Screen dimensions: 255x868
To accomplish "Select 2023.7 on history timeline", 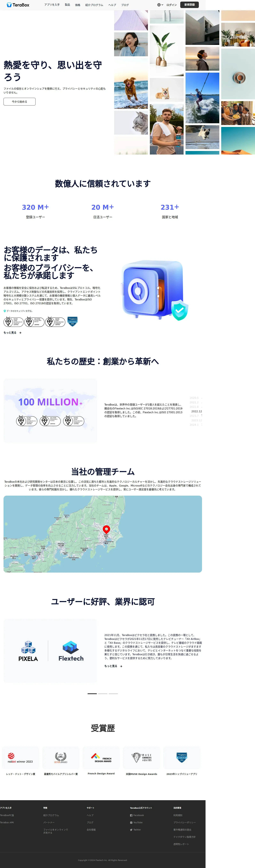I will coord(194,416).
